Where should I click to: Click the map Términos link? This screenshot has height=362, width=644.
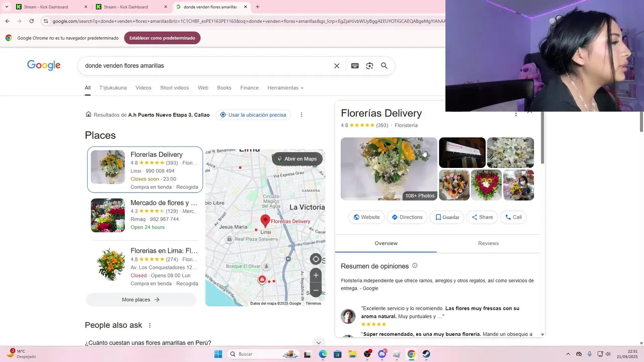tap(313, 303)
